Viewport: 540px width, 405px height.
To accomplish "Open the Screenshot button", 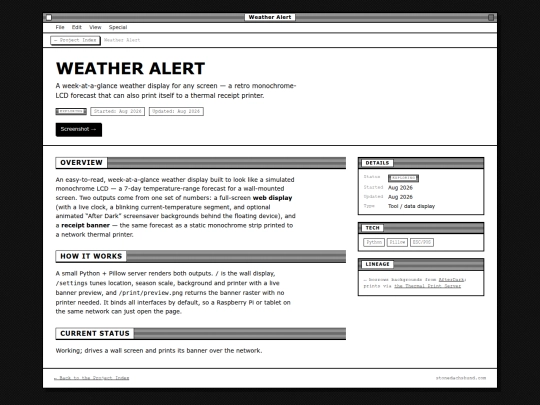I will [79, 129].
